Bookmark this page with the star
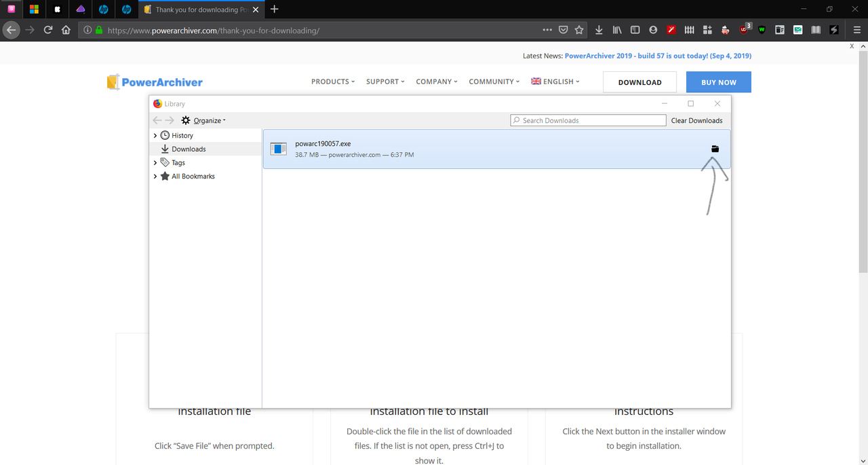 click(x=579, y=30)
